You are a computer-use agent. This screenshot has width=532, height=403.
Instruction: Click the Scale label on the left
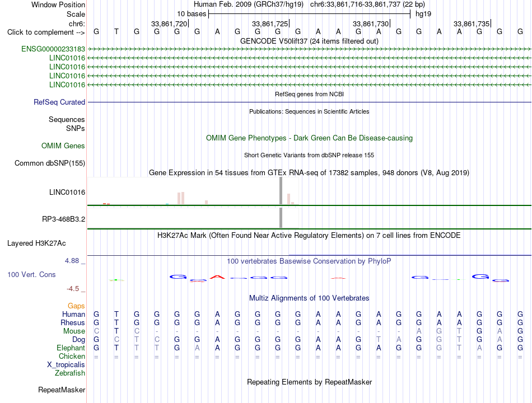point(76,14)
